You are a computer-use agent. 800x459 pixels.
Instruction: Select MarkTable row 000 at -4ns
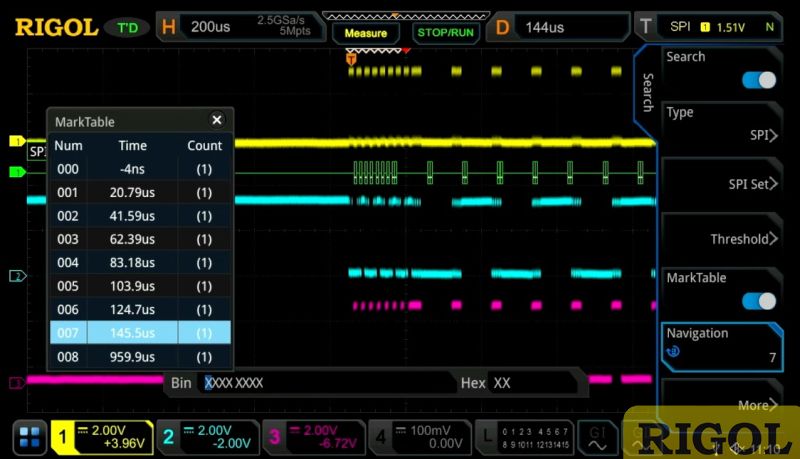click(140, 169)
